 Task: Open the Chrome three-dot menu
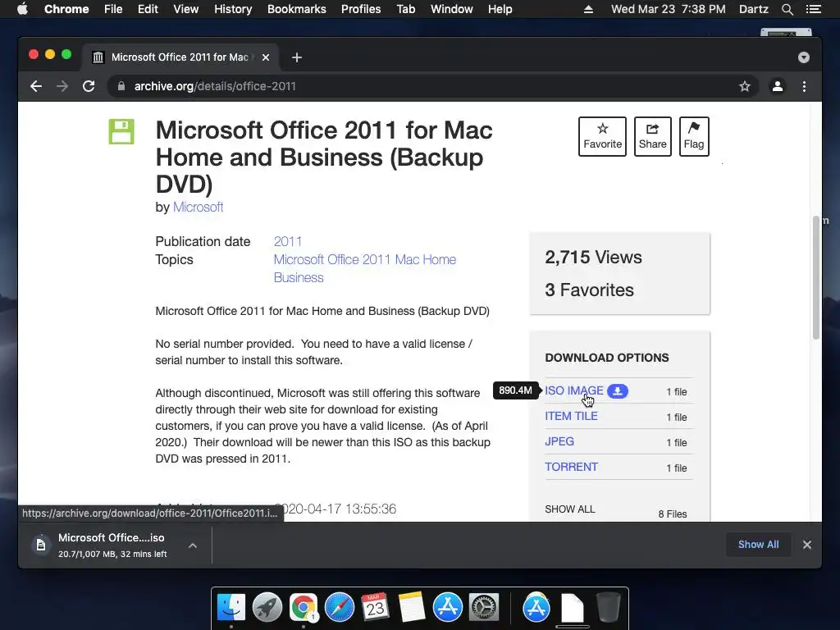tap(804, 86)
